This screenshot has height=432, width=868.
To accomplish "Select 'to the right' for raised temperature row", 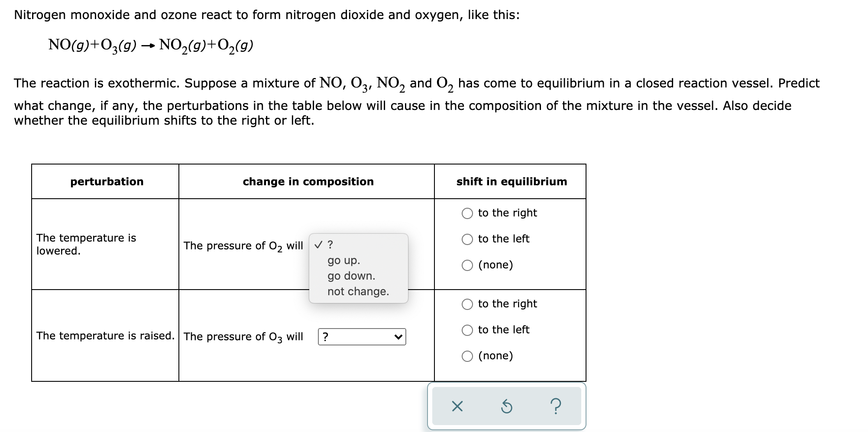I will pyautogui.click(x=467, y=303).
